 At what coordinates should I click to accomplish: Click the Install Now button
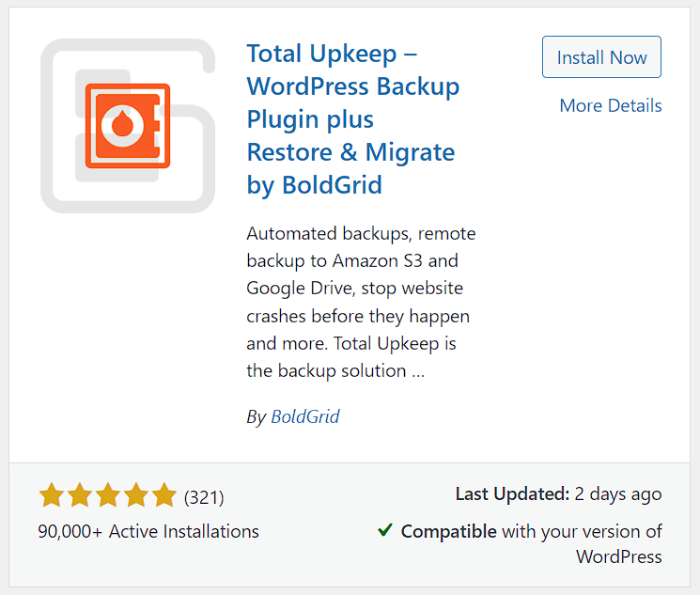601,57
